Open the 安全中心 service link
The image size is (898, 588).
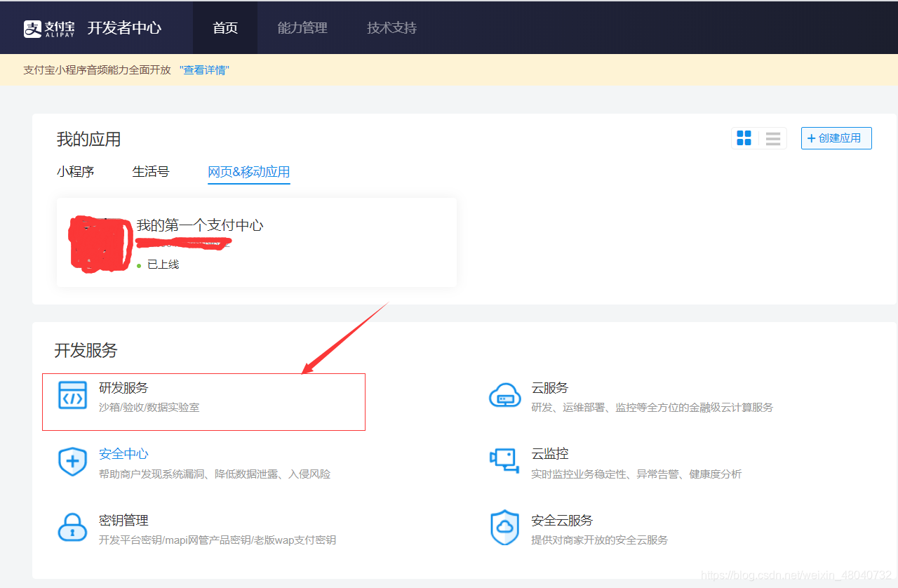(123, 454)
